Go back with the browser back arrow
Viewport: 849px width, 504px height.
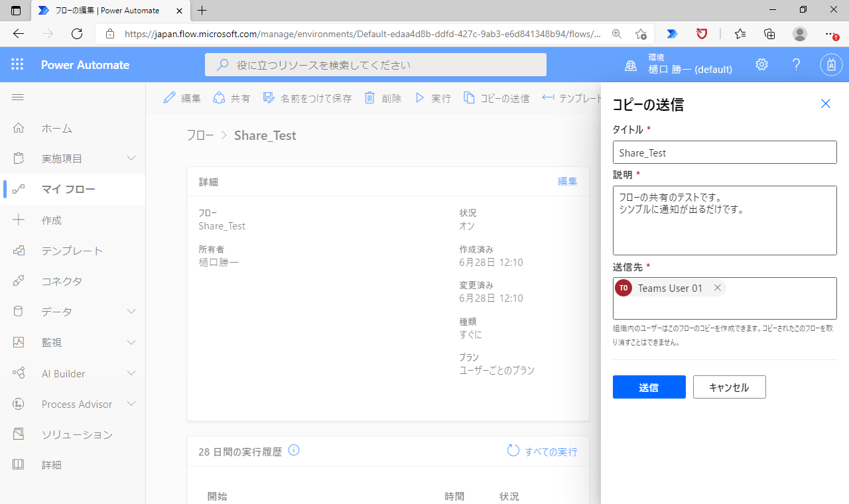pos(19,34)
